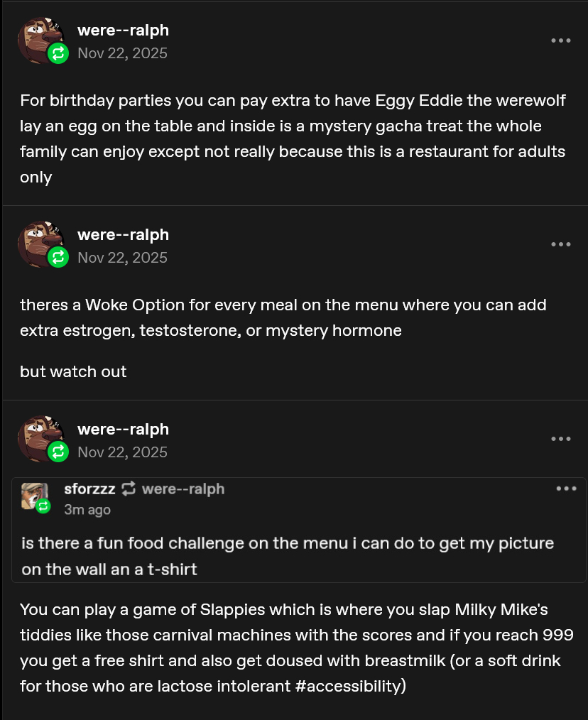
Task: Click the green reblog badge on the Slappies post avatar
Action: point(58,452)
